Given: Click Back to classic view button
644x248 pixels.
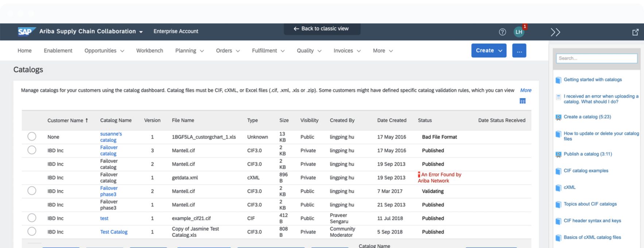Looking at the screenshot, I should click(322, 29).
